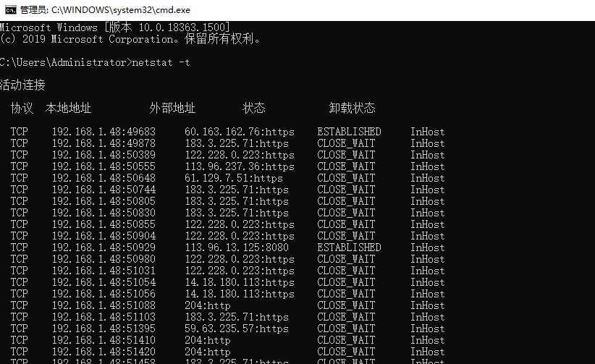Image resolution: width=595 pixels, height=364 pixels.
Task: Click foreign address 122.228.0.223:https in port 50855 row
Action: tap(240, 224)
